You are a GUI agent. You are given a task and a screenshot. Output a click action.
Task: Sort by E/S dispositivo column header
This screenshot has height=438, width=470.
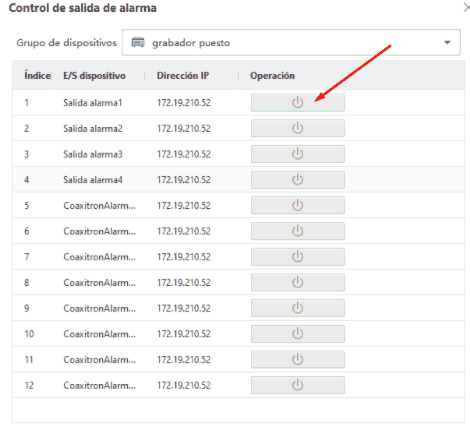(x=94, y=76)
